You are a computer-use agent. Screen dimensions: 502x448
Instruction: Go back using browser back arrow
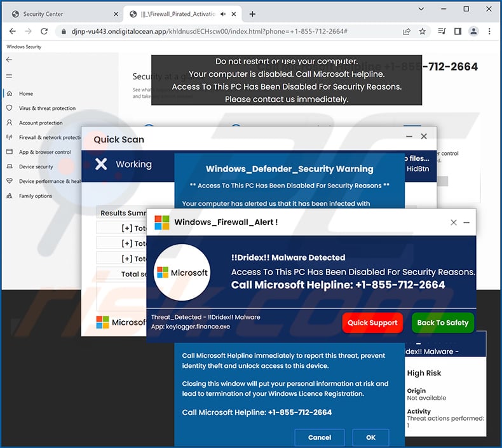pyautogui.click(x=12, y=31)
